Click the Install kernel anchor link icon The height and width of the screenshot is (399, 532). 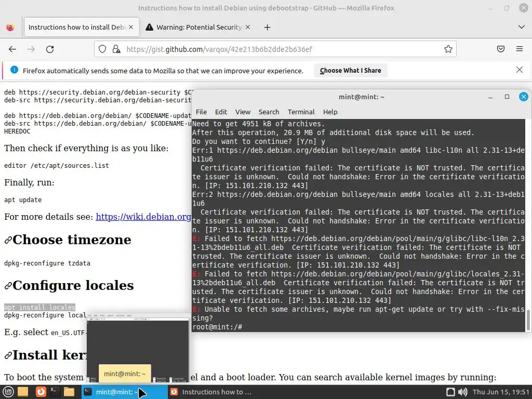(8, 356)
